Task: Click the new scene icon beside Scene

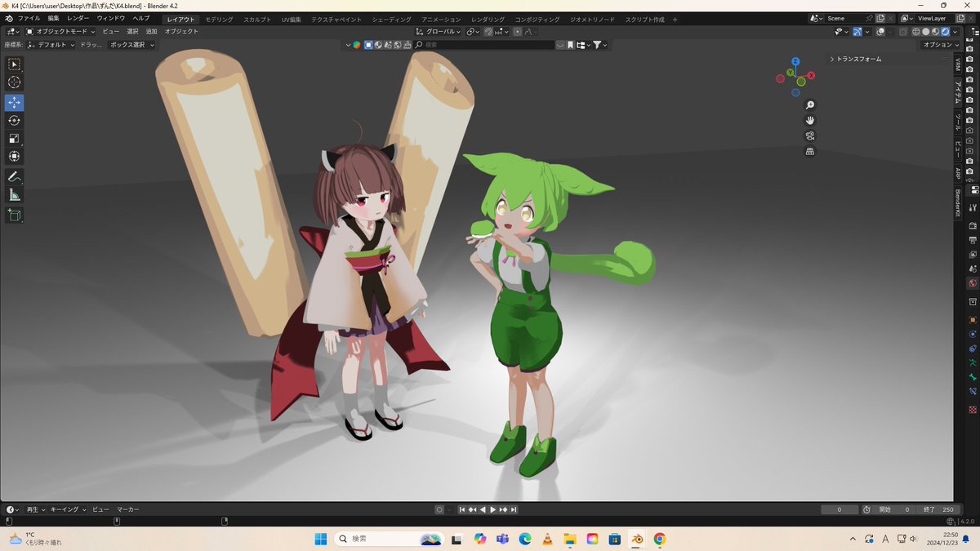Action: (880, 19)
